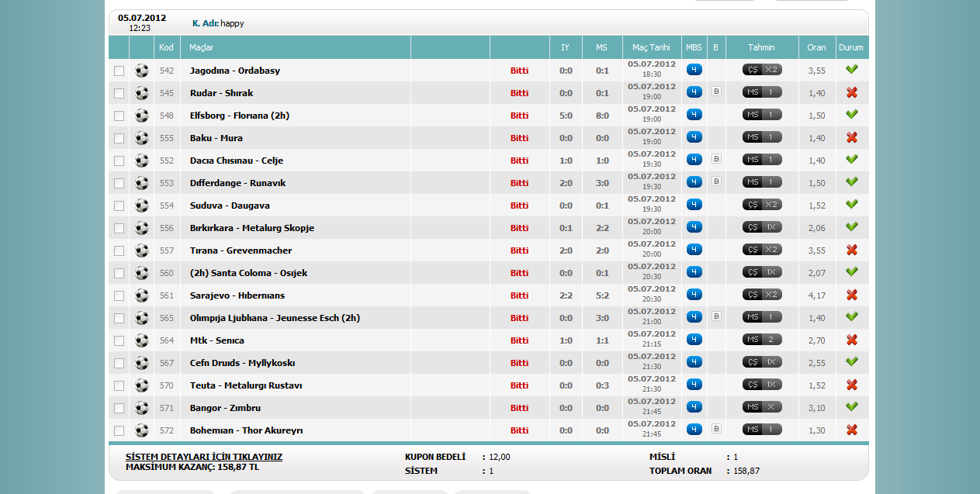Select the checkbox next to Suduva - Daugava
The width and height of the screenshot is (980, 494).
pos(119,206)
